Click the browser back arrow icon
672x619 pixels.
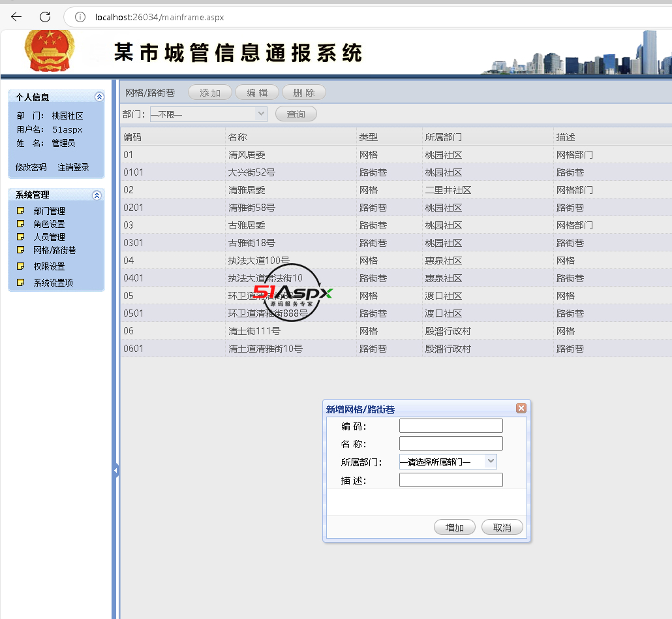click(x=16, y=17)
